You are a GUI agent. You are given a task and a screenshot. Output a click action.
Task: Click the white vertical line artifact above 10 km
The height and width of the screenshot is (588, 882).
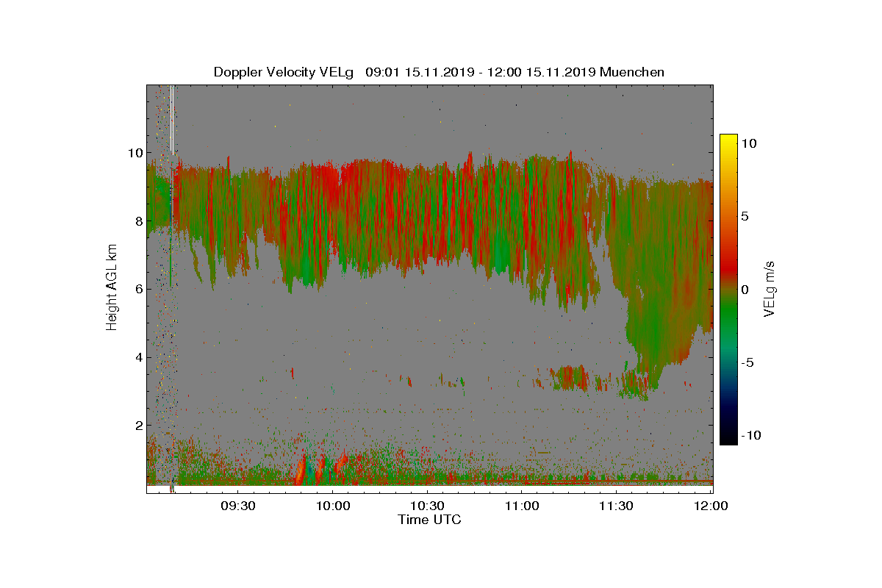pyautogui.click(x=172, y=119)
